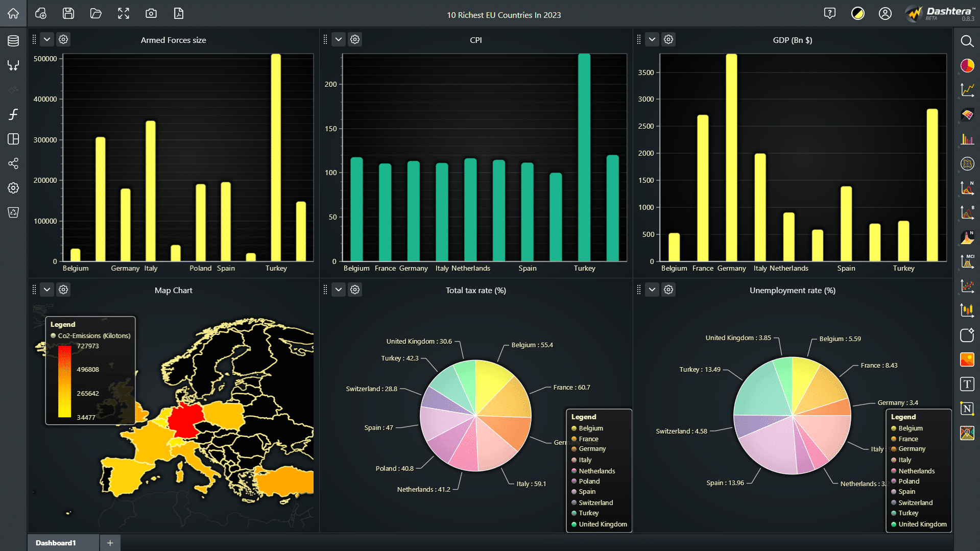Open the layout panels icon
This screenshot has height=551, width=980.
[x=13, y=139]
